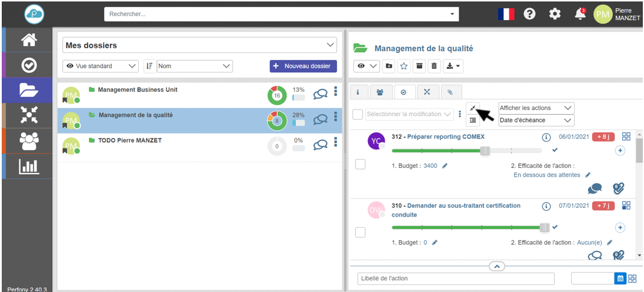This screenshot has height=292, width=644.
Task: Click the trash icon to delete the folder
Action: (434, 67)
